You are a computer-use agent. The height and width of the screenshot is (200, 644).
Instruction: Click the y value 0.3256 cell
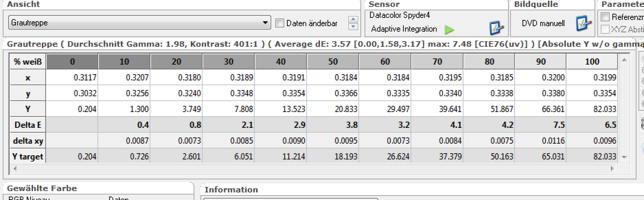coord(124,93)
